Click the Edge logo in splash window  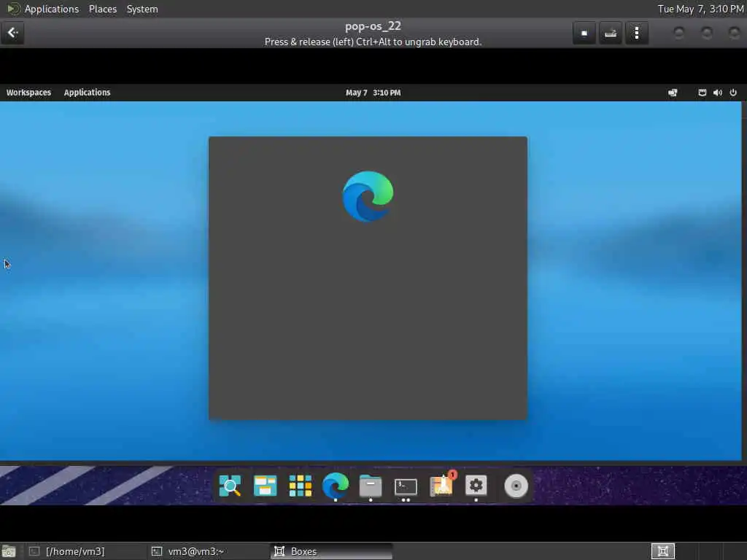[x=368, y=196]
